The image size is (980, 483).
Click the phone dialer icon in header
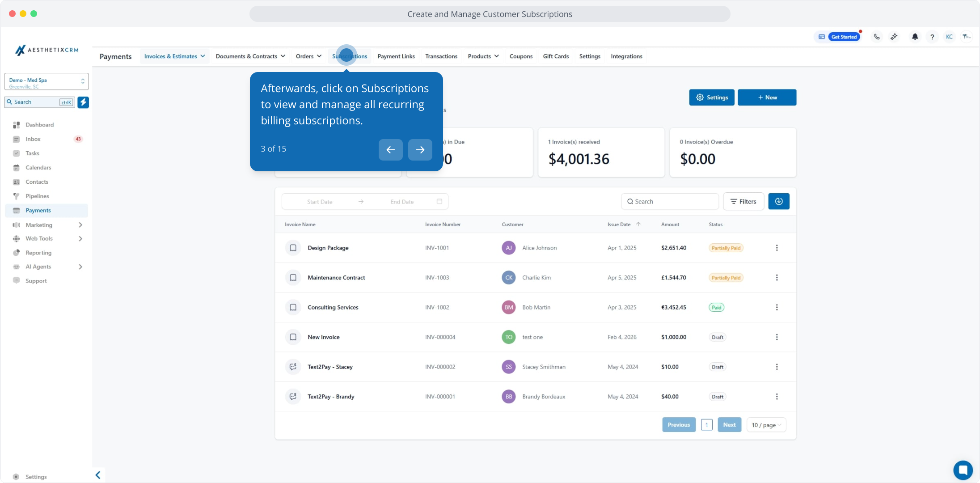[x=877, y=37]
